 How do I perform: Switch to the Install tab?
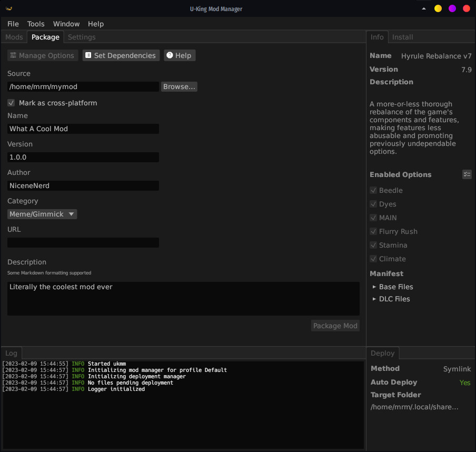[x=402, y=37]
